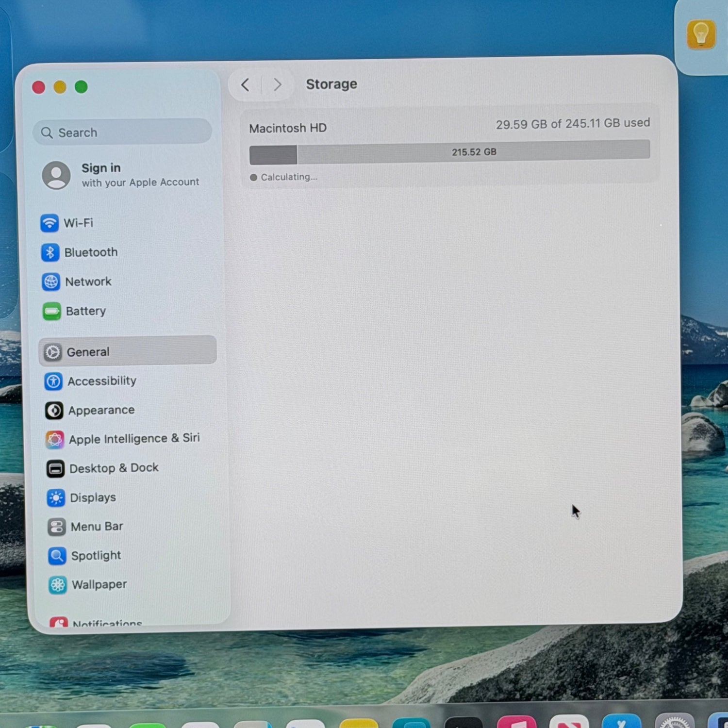Go forward with the right chevron
The image size is (728, 728).
[277, 85]
